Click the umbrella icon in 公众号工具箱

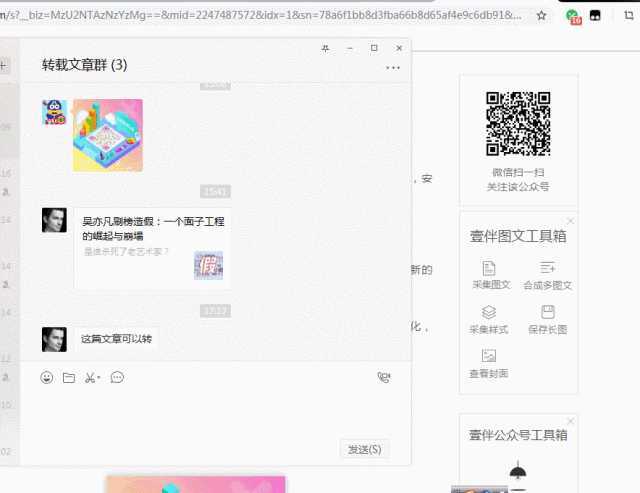518,470
